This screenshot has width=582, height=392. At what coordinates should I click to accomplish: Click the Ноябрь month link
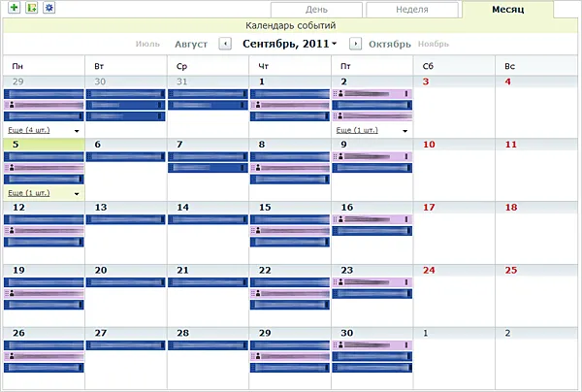point(434,44)
